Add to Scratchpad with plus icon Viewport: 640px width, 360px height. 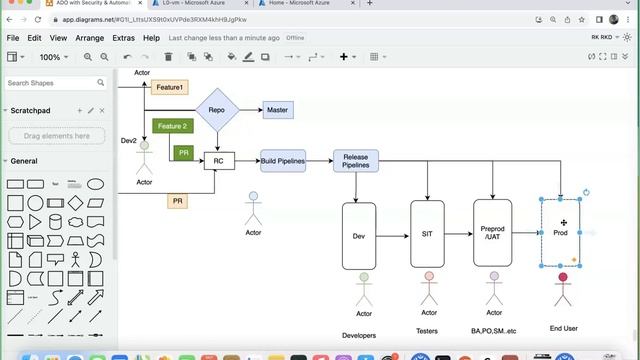[x=80, y=111]
